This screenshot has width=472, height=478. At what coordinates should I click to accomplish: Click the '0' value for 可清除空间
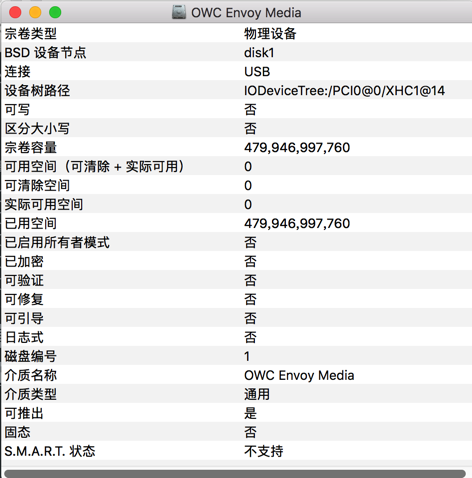(248, 186)
